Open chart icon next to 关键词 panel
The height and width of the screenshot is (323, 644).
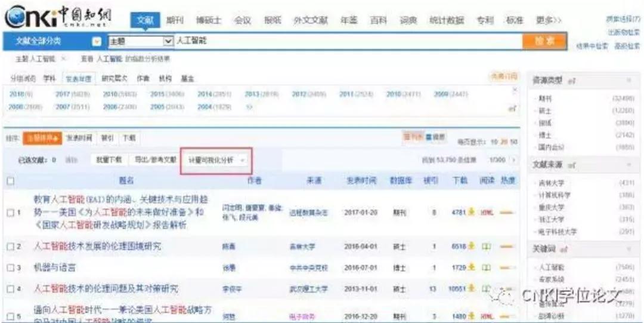click(x=563, y=248)
